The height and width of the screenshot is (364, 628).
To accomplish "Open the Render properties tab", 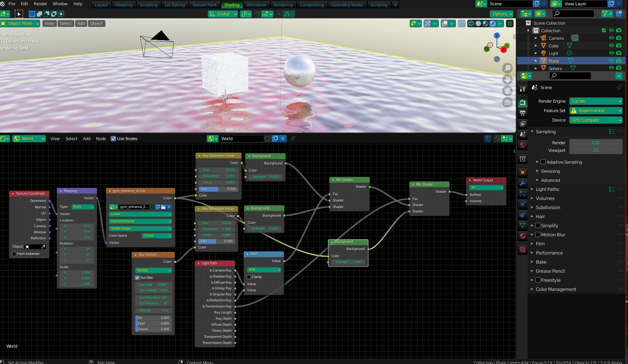I will 522,103.
